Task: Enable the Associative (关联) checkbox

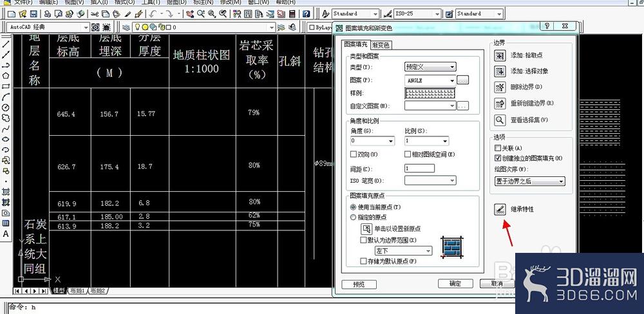Action: tap(498, 148)
